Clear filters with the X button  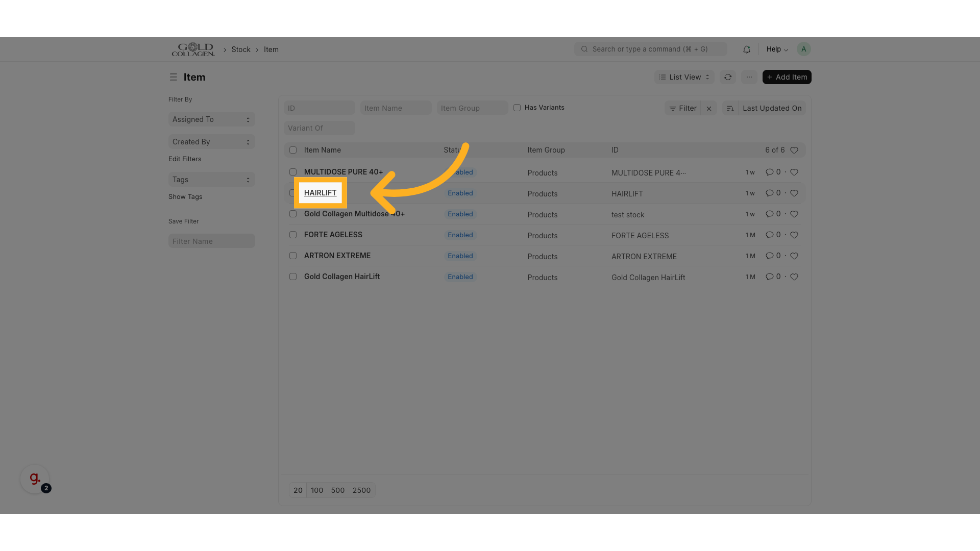[709, 108]
